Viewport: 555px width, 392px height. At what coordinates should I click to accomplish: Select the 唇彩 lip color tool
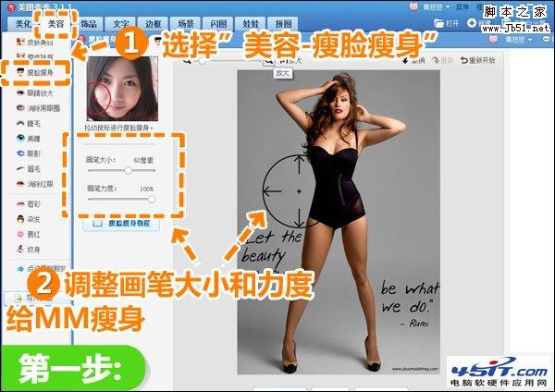point(29,204)
